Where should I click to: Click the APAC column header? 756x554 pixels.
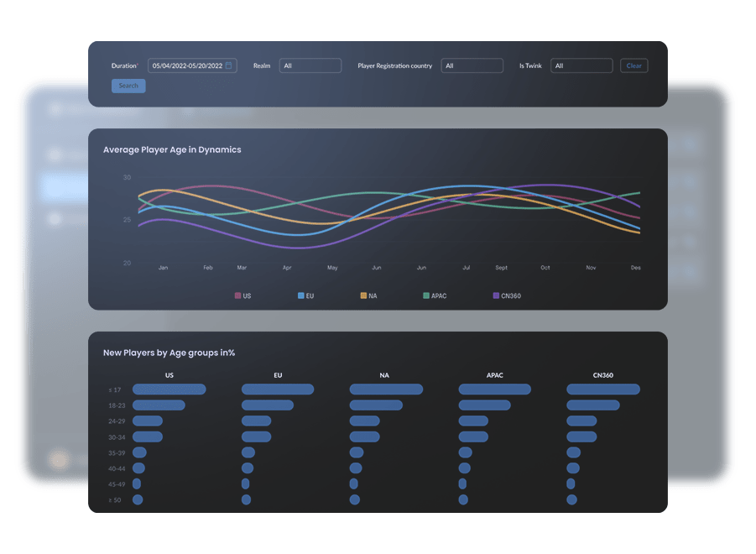494,375
